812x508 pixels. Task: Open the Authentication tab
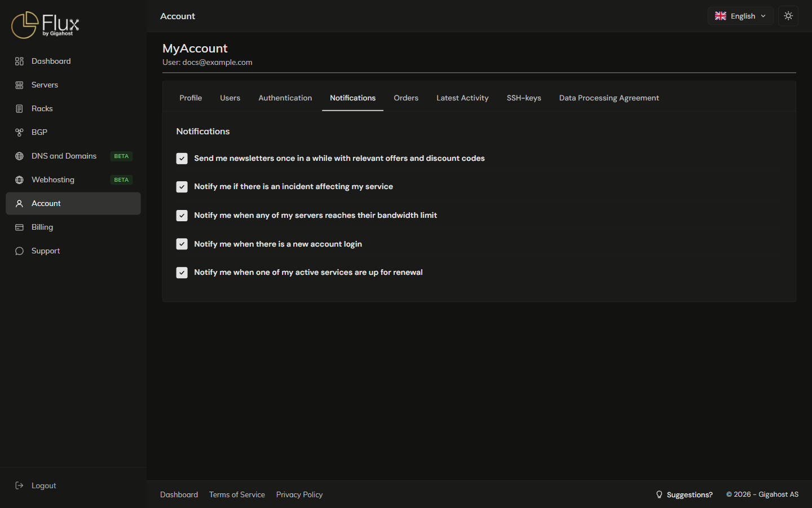tap(285, 98)
